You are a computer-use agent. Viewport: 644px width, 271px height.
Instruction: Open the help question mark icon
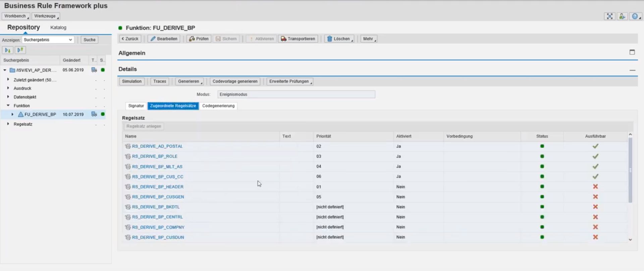(x=635, y=16)
